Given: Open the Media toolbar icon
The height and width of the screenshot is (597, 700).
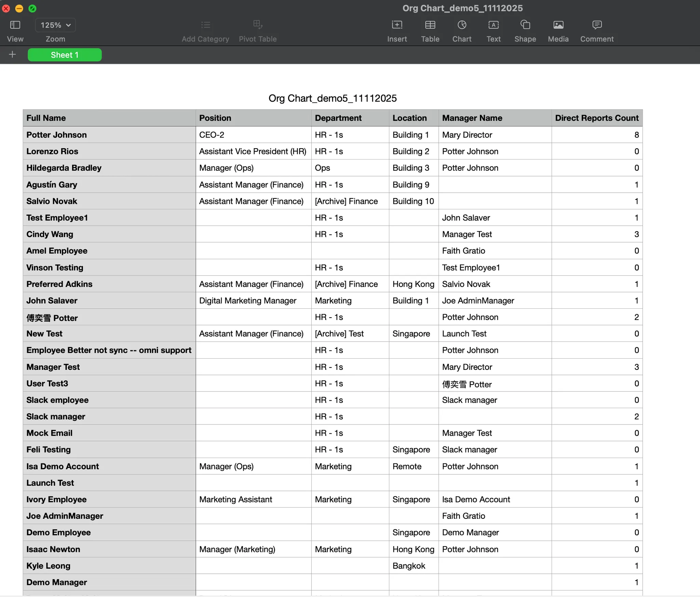Looking at the screenshot, I should point(558,25).
